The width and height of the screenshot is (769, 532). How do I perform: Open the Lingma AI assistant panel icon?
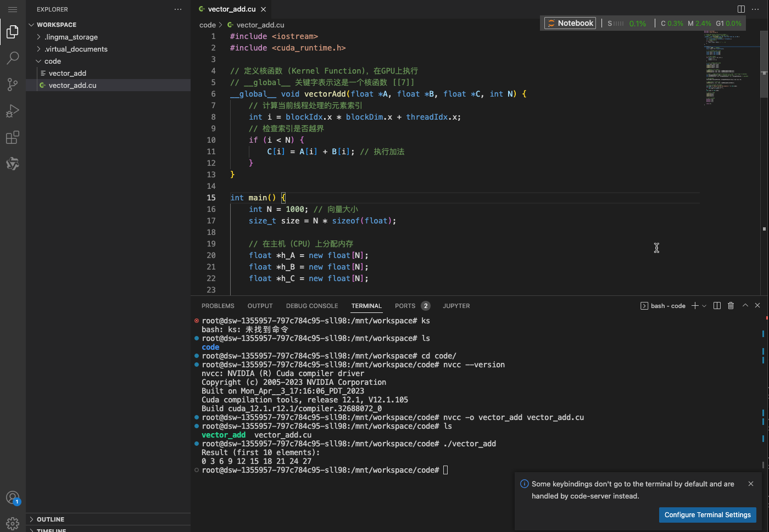13,164
